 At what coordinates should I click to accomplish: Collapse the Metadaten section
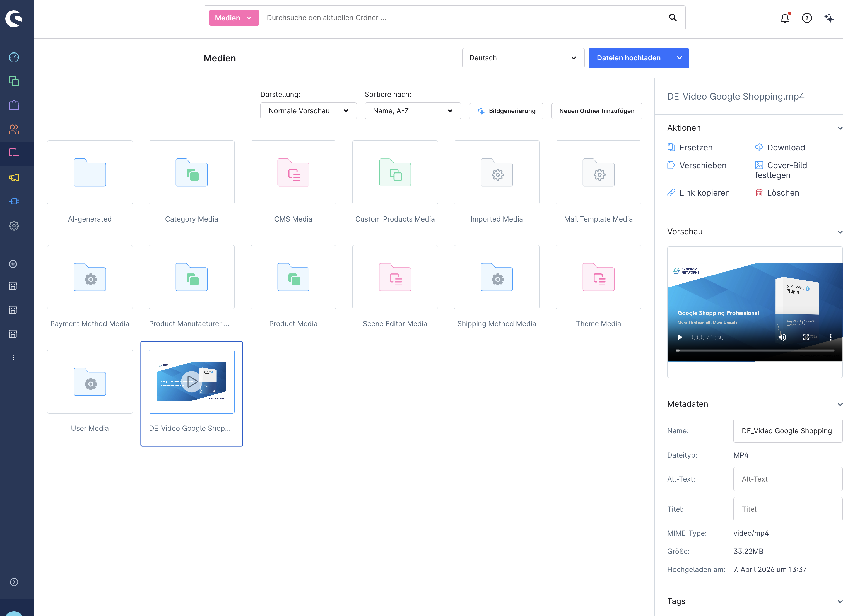[840, 405]
